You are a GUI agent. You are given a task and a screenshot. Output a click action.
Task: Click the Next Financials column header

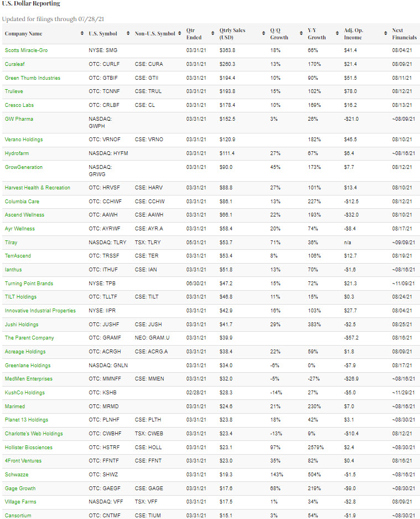[x=397, y=34]
